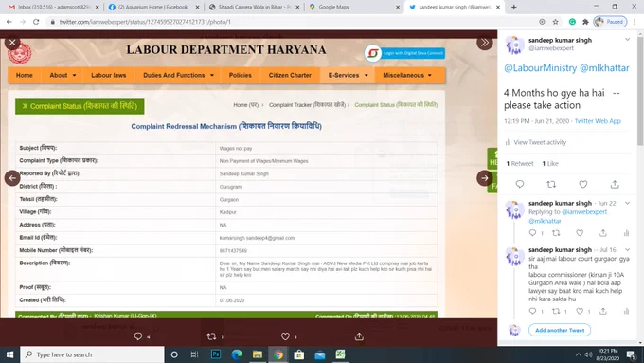The image size is (644, 363).
Task: Reply to the Jun 22 tweet
Action: [532, 233]
